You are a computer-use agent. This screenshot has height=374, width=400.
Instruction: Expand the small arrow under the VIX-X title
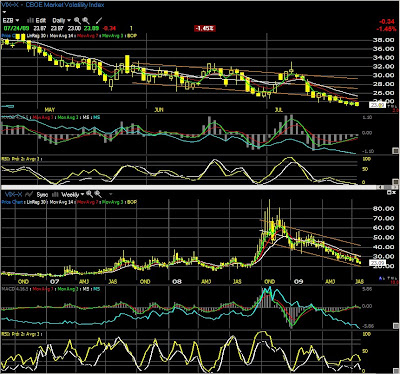click(4, 12)
